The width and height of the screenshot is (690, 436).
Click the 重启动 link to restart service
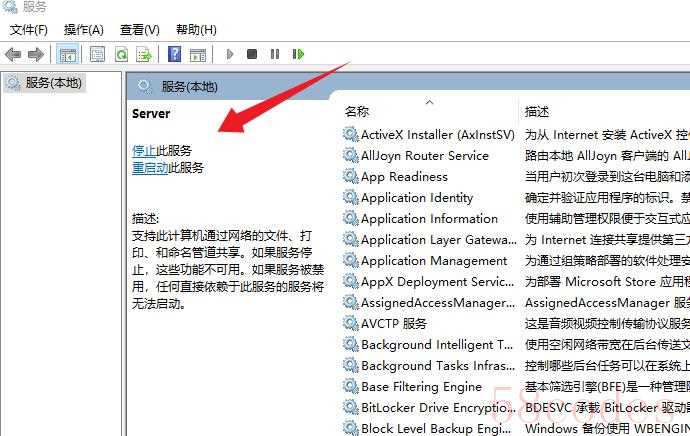click(150, 168)
